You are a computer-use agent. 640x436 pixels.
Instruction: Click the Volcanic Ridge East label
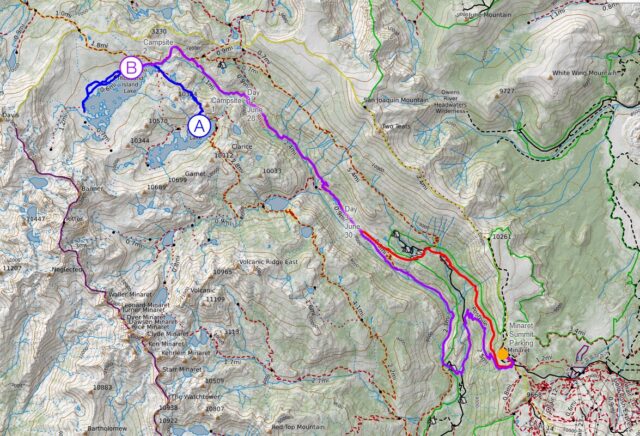[269, 262]
